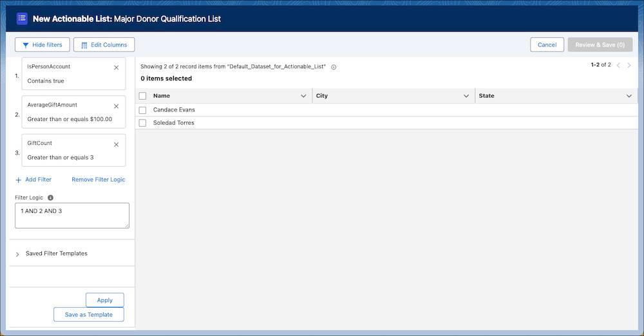Click the 1-2 of 2 pagination text
Screen dimensions: 644x336
pos(601,65)
